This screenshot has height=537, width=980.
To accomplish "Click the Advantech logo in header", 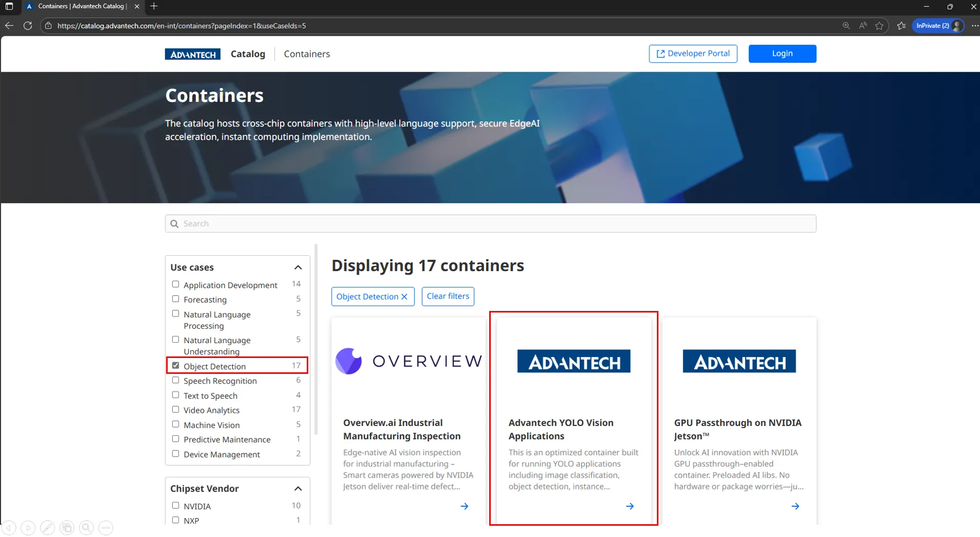I will 192,54.
